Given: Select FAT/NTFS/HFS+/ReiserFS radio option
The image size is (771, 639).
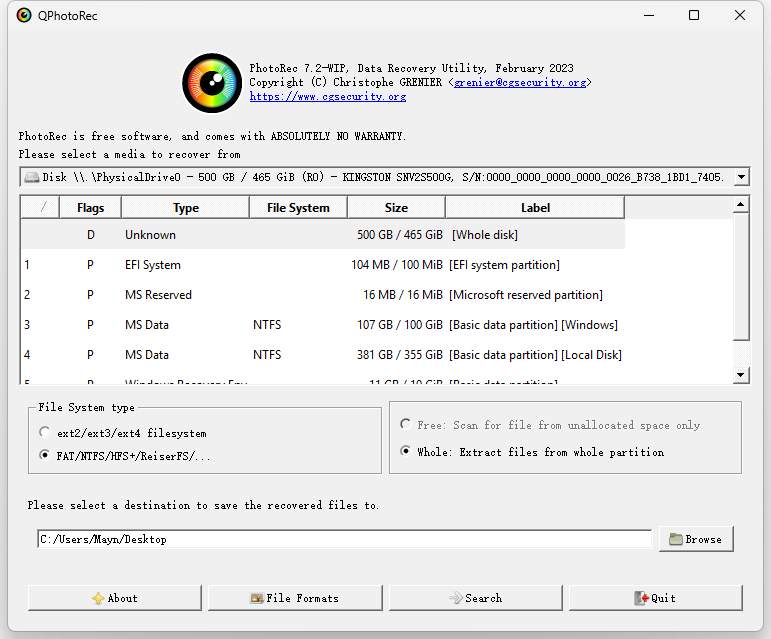Looking at the screenshot, I should coord(44,455).
